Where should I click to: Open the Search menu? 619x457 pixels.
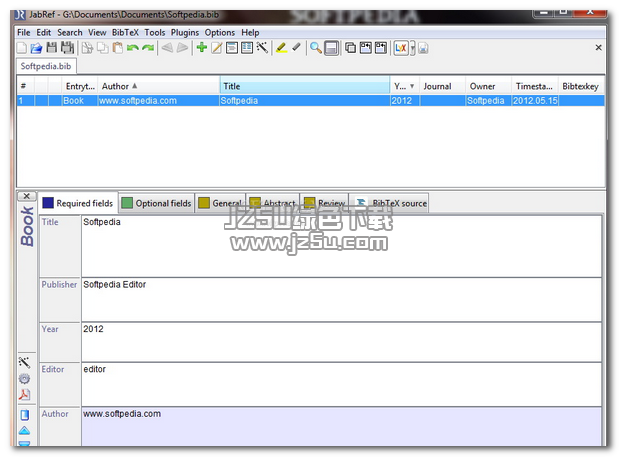coord(70,32)
